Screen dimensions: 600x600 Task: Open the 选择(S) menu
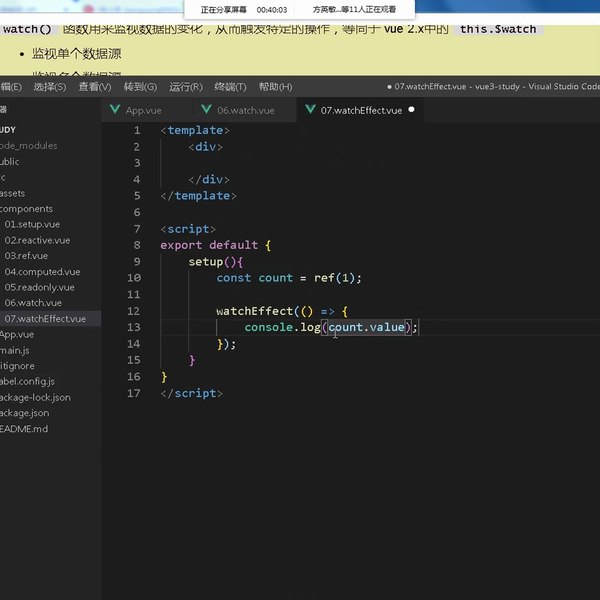click(x=49, y=87)
